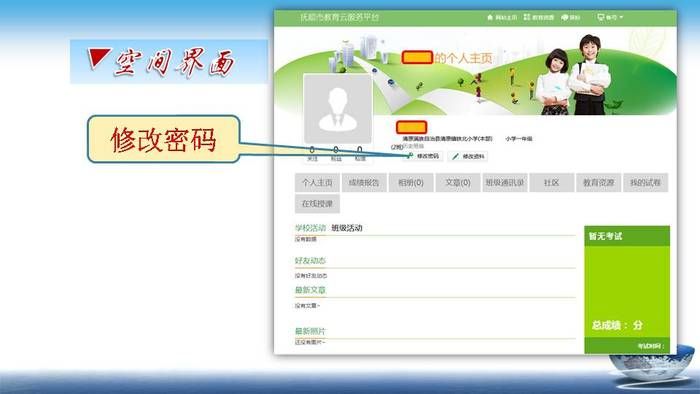Click the 修改资料 button
700x394 pixels.
pyautogui.click(x=468, y=157)
